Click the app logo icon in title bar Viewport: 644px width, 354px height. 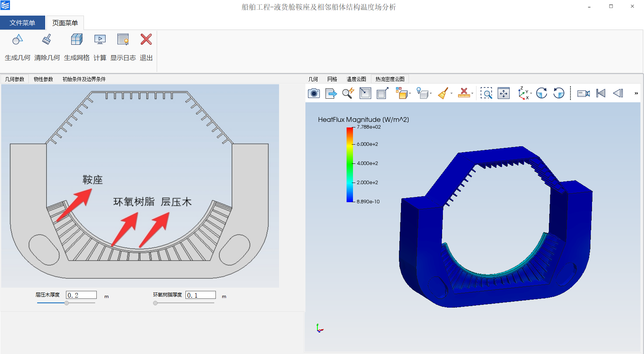point(5,6)
